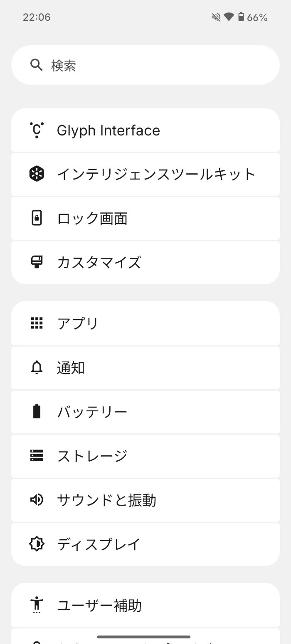Open the 通知 notifications settings
Viewport: 291px width, 644px height.
click(145, 368)
